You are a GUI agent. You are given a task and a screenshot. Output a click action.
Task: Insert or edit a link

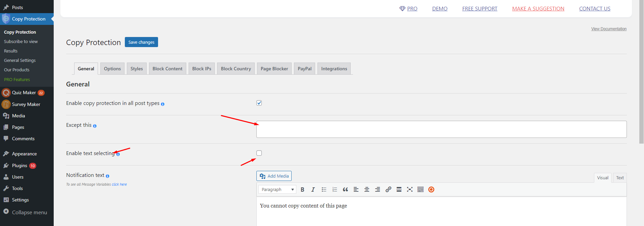(x=388, y=189)
